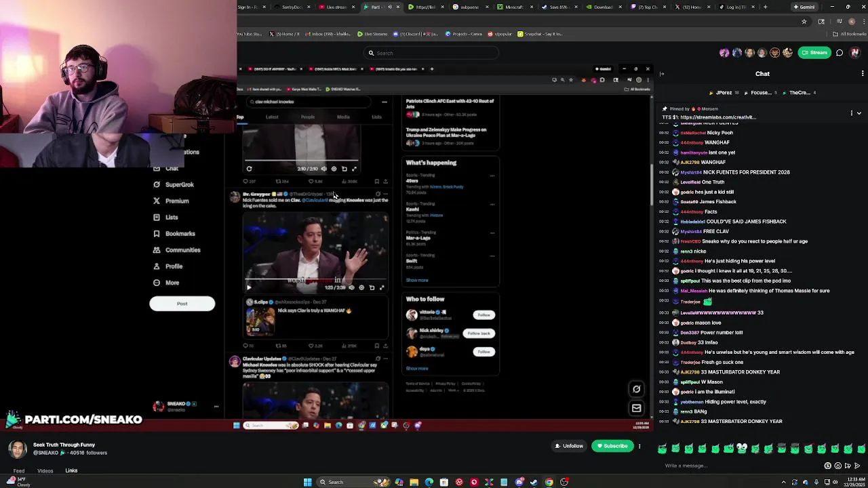Open SuperGrok in X sidebar
Viewport: 868px width, 488px height.
tap(174, 184)
